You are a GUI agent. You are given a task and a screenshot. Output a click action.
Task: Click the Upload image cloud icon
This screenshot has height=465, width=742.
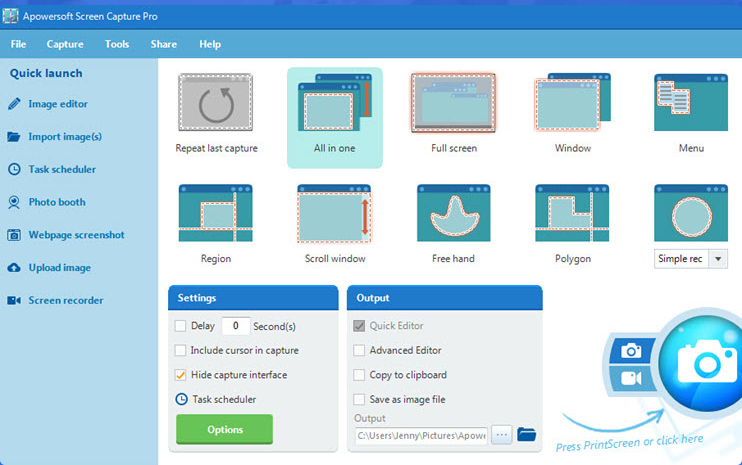pos(14,268)
